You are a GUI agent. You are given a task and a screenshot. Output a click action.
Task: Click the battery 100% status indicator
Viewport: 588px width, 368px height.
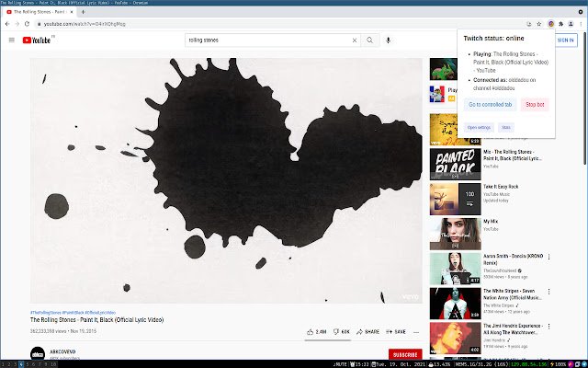[x=558, y=364]
